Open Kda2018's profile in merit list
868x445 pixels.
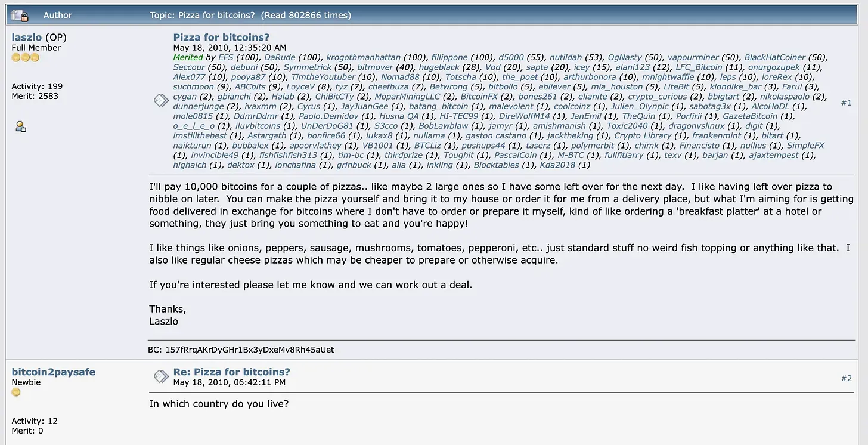(x=558, y=165)
